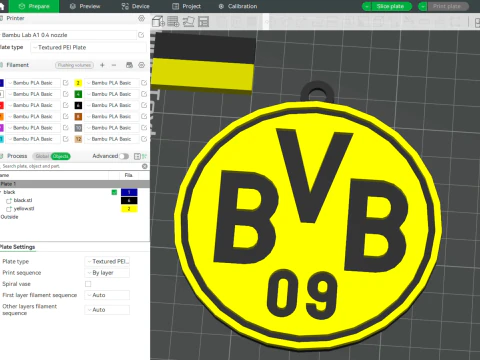
Task: Open Plate type dropdown in Plate Settings
Action: pyautogui.click(x=107, y=261)
